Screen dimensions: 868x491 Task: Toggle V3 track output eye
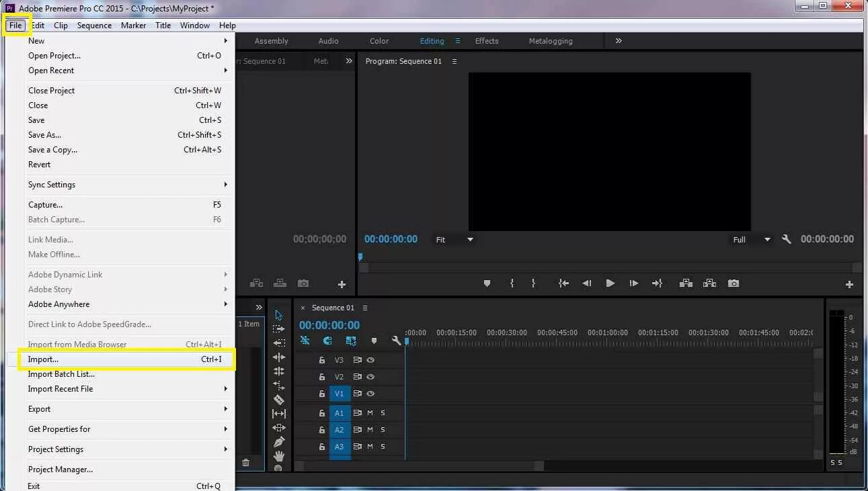coord(370,360)
